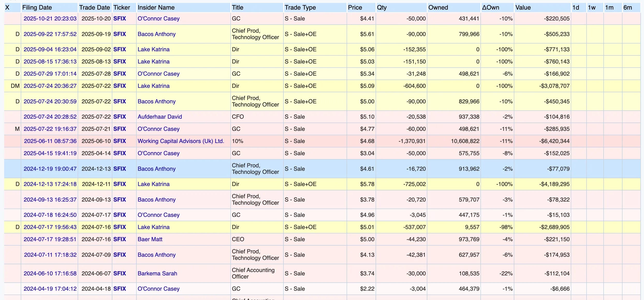The width and height of the screenshot is (644, 300).
Task: Open the Aufderhaar David insider link
Action: pyautogui.click(x=160, y=117)
